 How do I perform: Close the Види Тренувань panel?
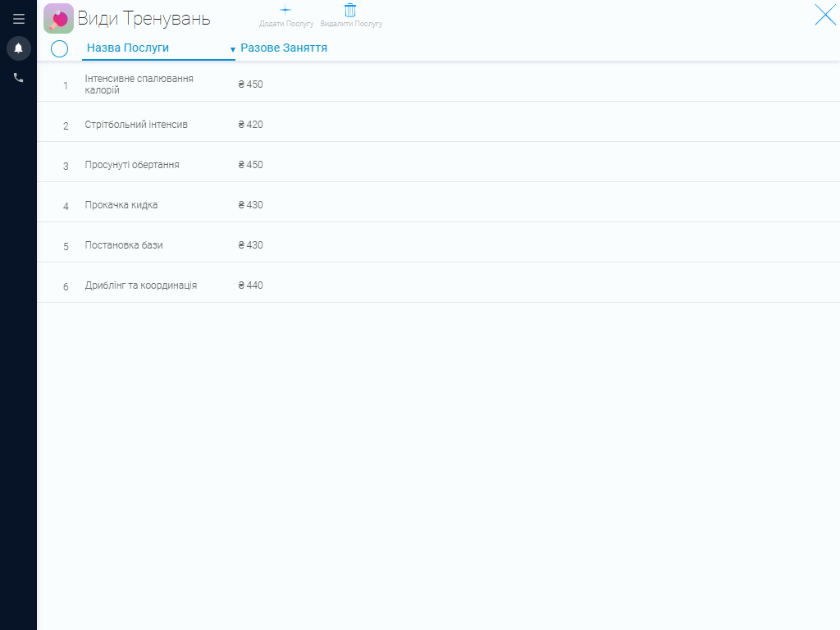pyautogui.click(x=825, y=15)
